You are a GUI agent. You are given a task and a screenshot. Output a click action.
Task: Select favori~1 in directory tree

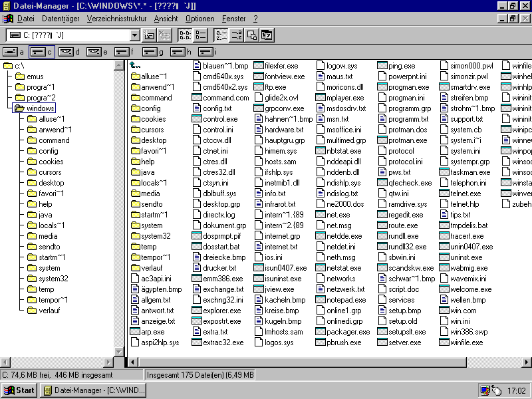pyautogui.click(x=46, y=193)
